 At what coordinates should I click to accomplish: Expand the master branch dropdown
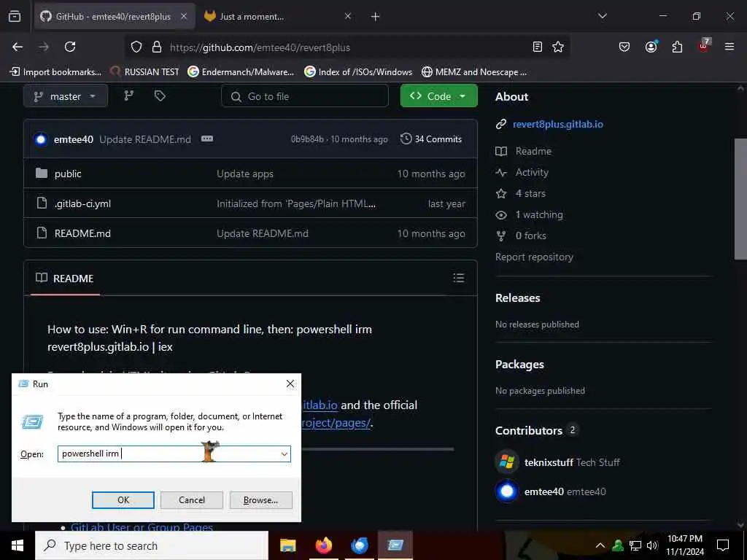point(65,96)
